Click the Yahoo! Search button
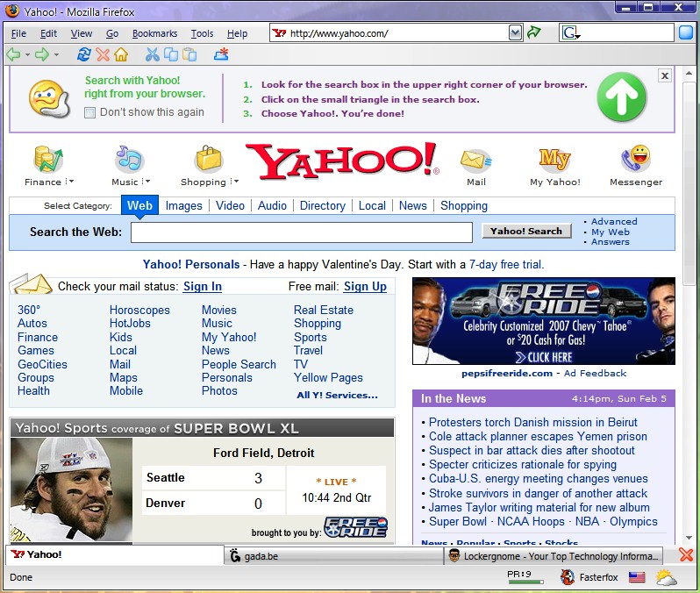Viewport: 700px width, 593px height. [x=526, y=232]
